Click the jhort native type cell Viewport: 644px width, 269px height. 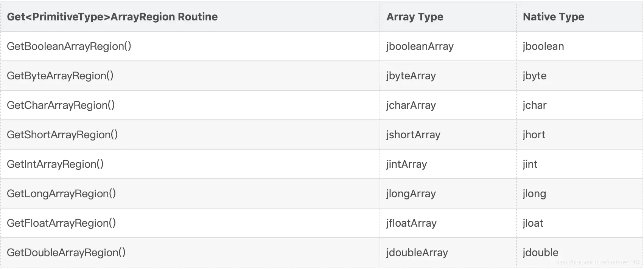tap(534, 134)
